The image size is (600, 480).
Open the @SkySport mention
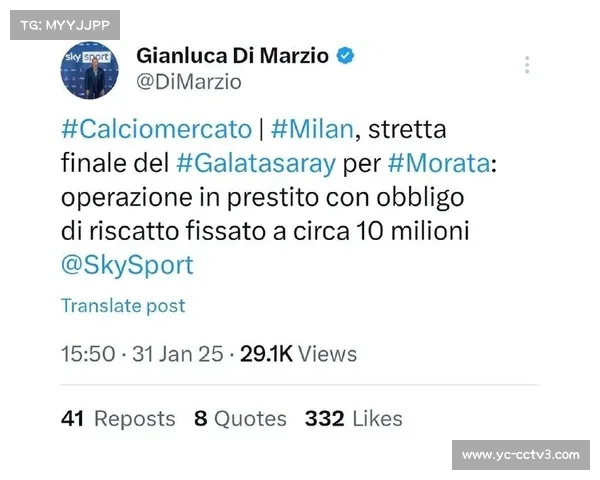click(x=127, y=265)
